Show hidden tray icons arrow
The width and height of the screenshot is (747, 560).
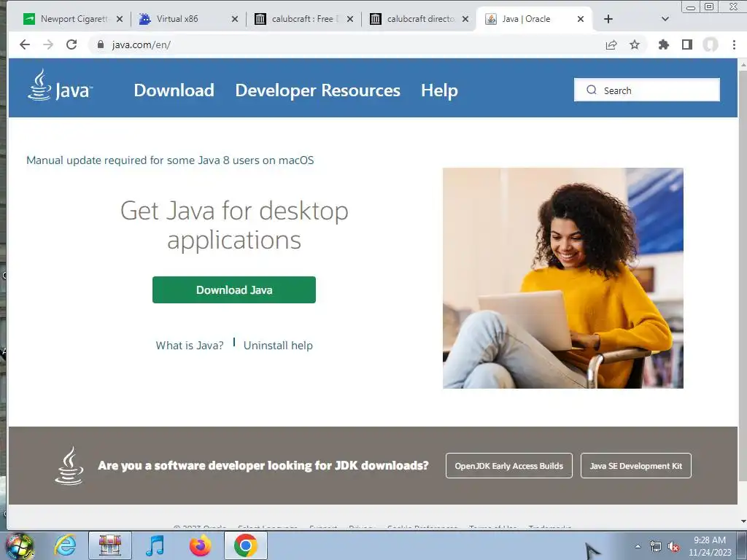(x=638, y=546)
